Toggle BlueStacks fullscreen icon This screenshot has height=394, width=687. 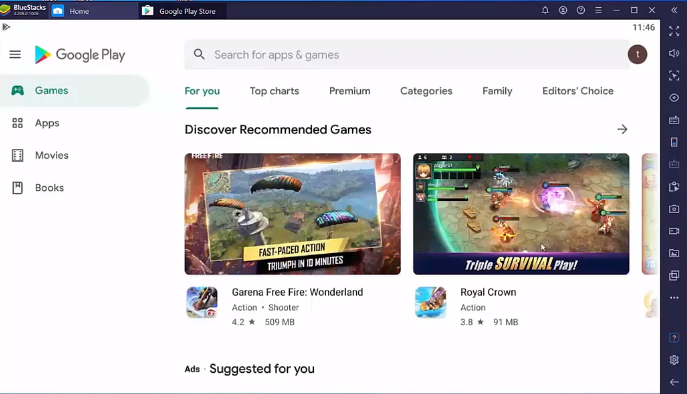pos(674,31)
